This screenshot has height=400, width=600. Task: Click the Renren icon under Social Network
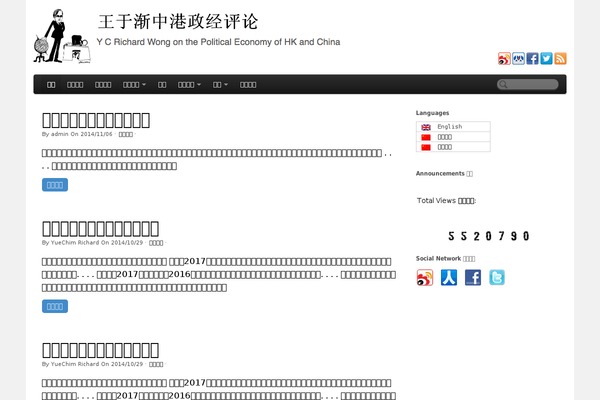click(449, 278)
